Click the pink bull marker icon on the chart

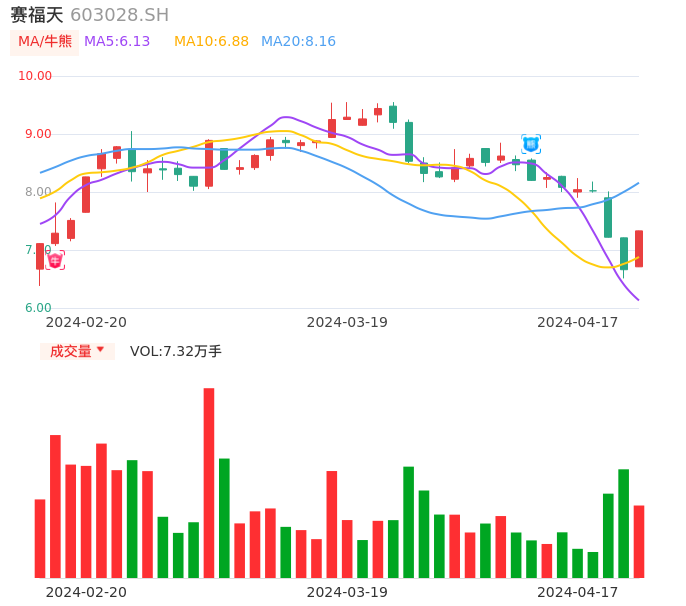pyautogui.click(x=55, y=260)
